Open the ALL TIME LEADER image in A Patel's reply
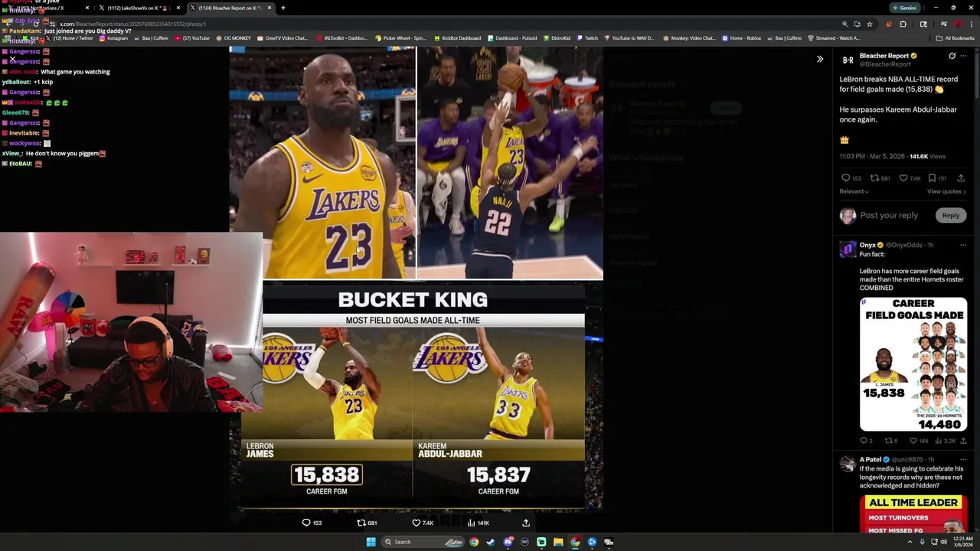Viewport: 980px width, 551px height. pos(913,514)
